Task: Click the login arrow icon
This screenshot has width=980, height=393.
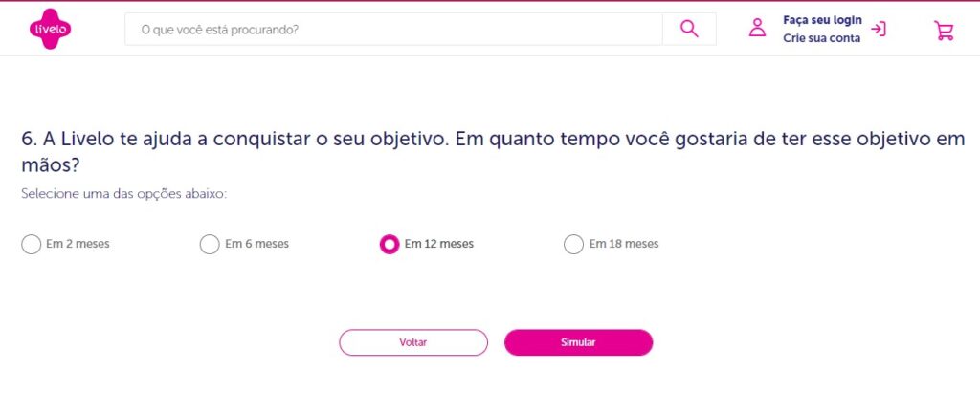Action: [x=879, y=29]
